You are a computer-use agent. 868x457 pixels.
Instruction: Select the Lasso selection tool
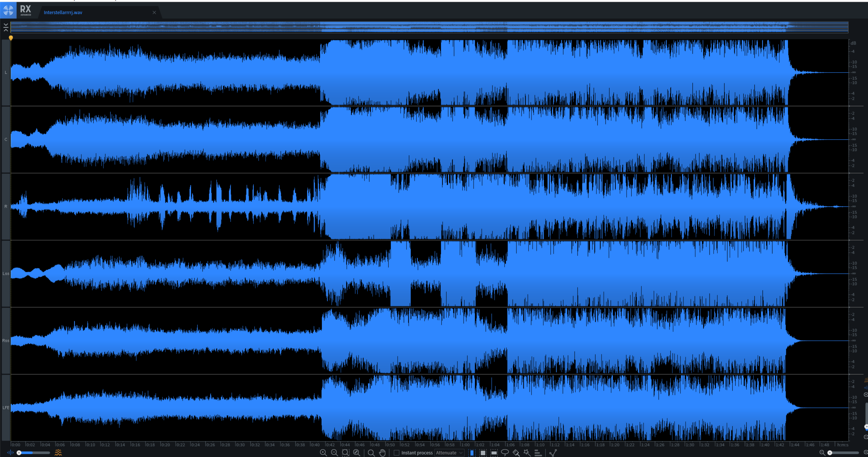[505, 453]
